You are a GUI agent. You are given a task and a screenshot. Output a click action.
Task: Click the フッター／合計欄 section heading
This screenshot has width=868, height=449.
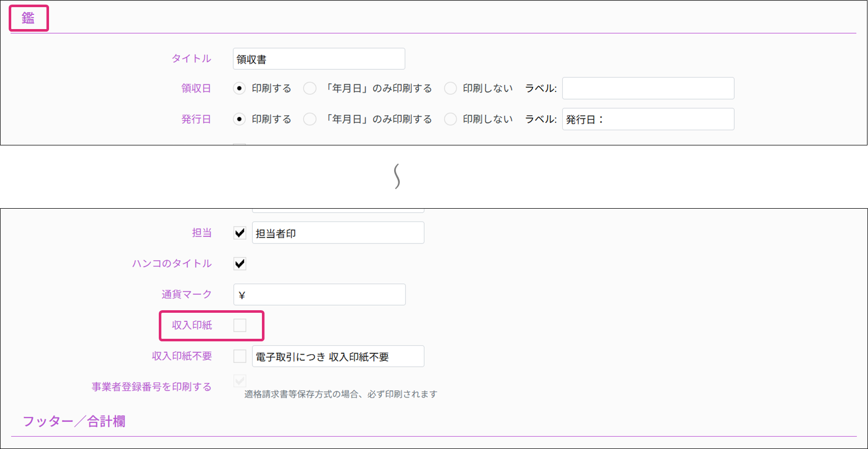[x=74, y=421]
